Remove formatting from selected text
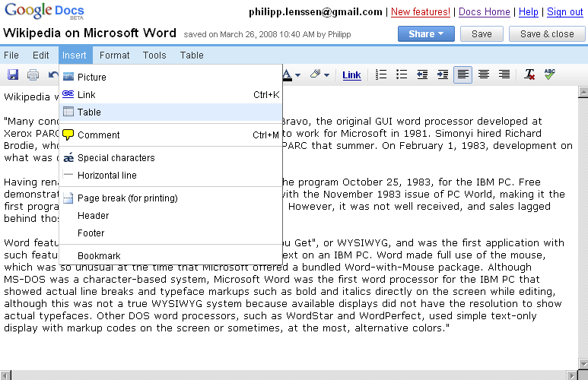The height and width of the screenshot is (380, 588). click(x=529, y=74)
